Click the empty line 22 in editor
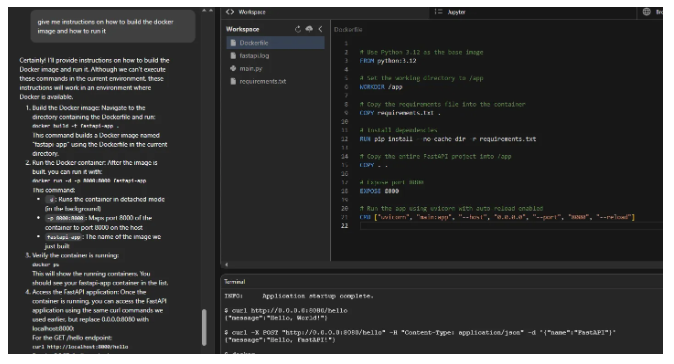 point(511,226)
